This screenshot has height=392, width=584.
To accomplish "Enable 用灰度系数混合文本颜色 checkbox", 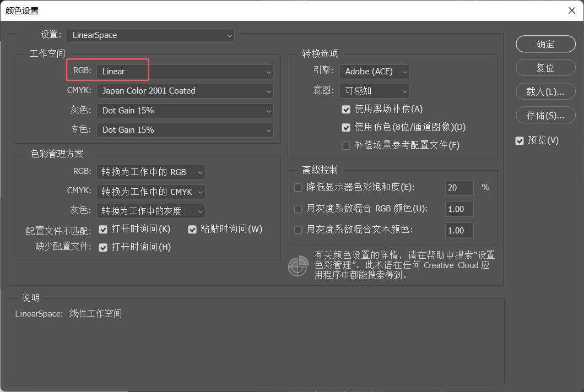I will coord(298,230).
